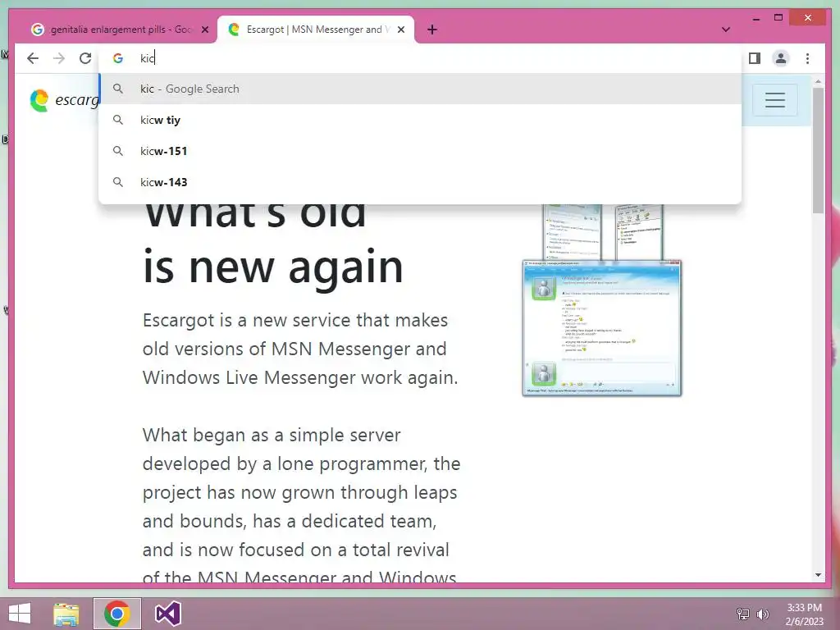The width and height of the screenshot is (840, 630).
Task: Open the Escargot hamburger navigation menu
Action: coord(774,100)
